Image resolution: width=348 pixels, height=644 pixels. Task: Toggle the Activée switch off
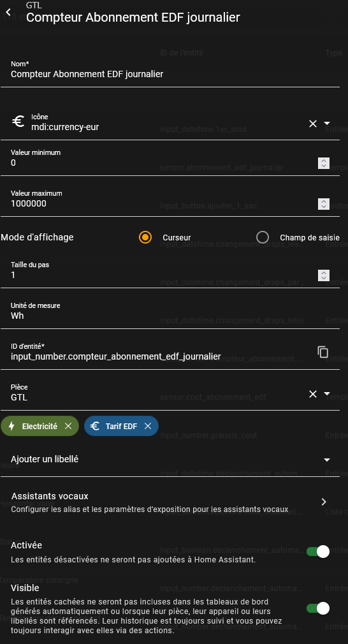tap(318, 552)
